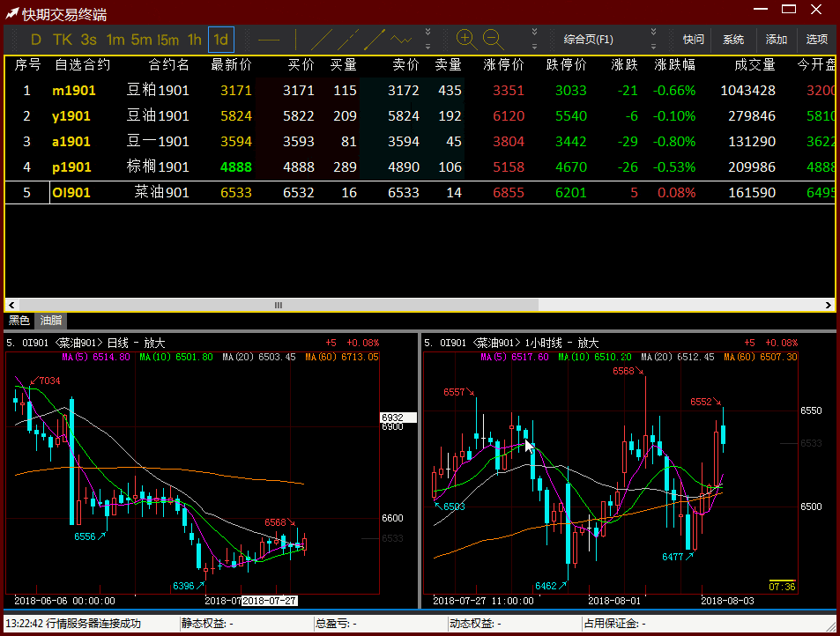
Task: Click the 涨跌幅 column header
Action: pos(674,65)
